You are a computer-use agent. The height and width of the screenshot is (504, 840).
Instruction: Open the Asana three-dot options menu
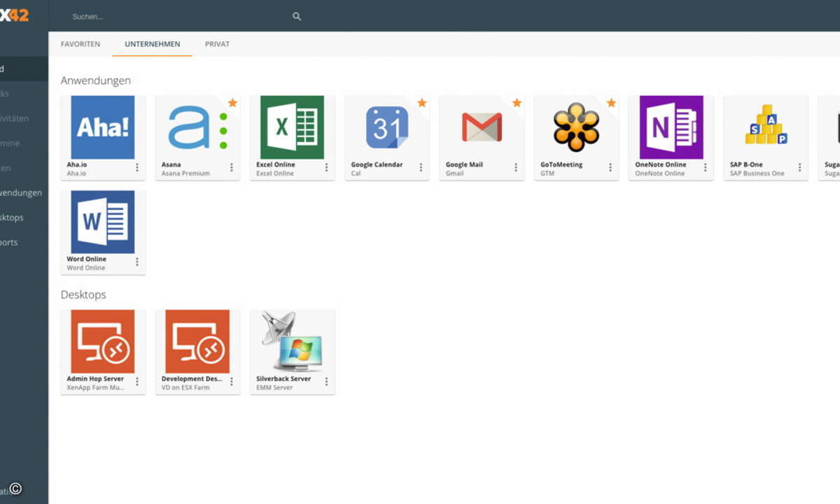(x=232, y=167)
